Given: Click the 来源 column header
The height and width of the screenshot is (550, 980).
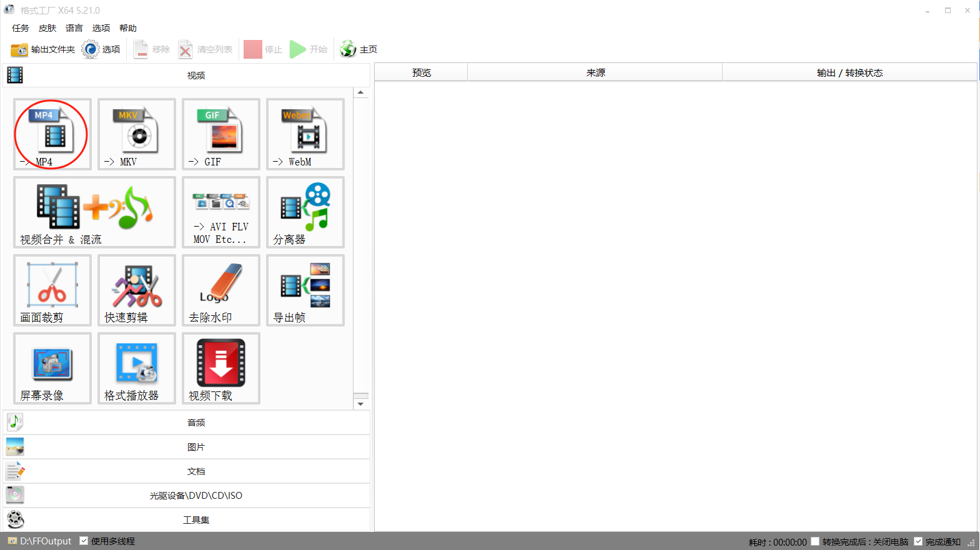Looking at the screenshot, I should 595,72.
